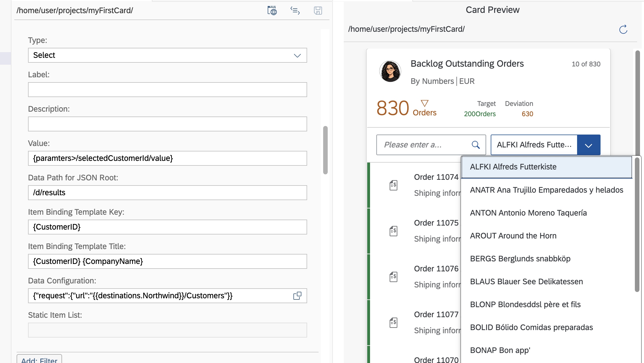This screenshot has height=363, width=644.
Task: Click the Item Binding Template Key field
Action: pyautogui.click(x=168, y=227)
